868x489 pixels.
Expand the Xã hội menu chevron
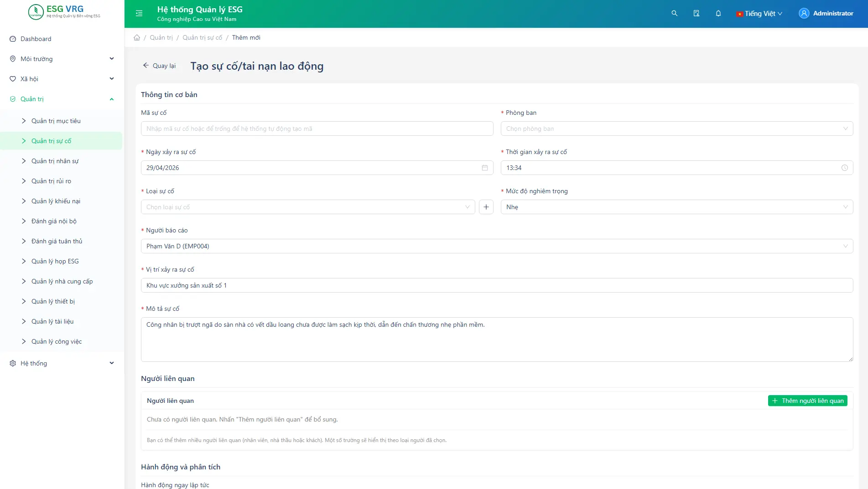[112, 79]
